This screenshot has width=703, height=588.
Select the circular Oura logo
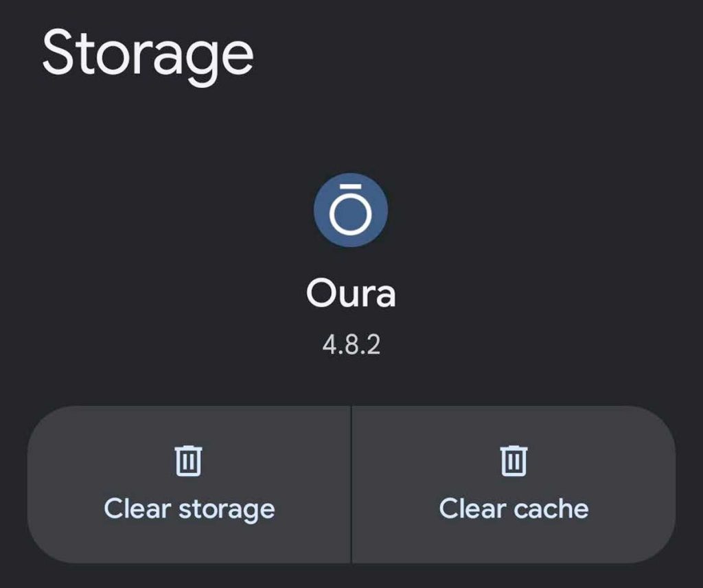click(351, 210)
